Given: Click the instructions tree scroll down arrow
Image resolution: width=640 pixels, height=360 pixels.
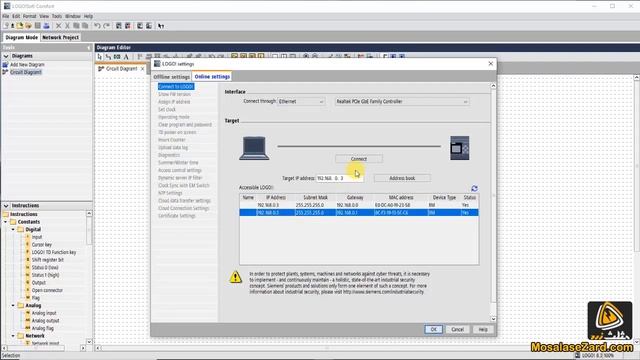Looking at the screenshot, I should [89, 342].
